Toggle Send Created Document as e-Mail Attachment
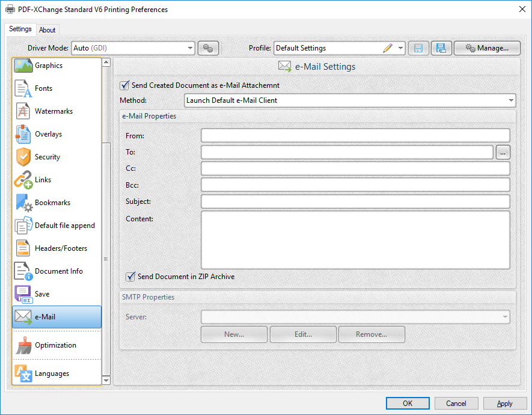Viewport: 532px width, 415px height. click(124, 85)
